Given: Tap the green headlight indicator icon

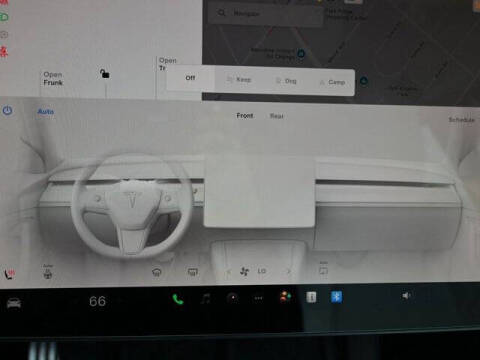Looking at the screenshot, I should click(4, 17).
